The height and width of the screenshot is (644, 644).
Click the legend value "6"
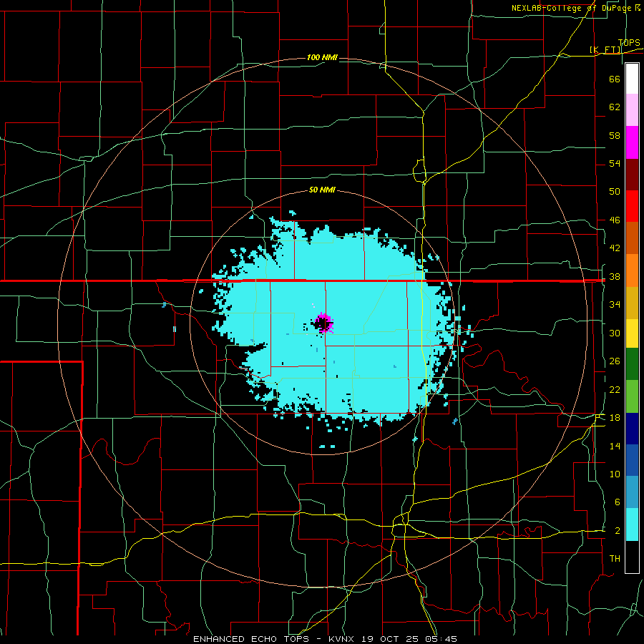pos(617,502)
